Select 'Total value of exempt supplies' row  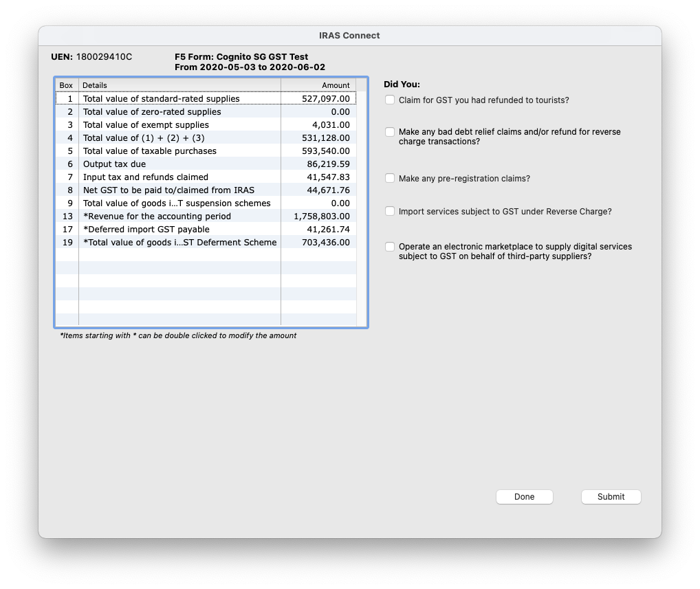[x=206, y=125]
